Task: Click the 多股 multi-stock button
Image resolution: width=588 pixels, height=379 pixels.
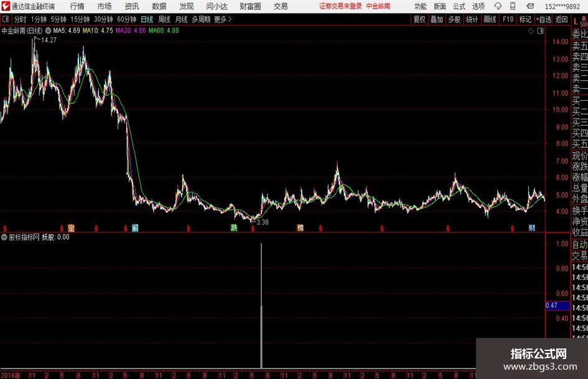Action: point(454,19)
